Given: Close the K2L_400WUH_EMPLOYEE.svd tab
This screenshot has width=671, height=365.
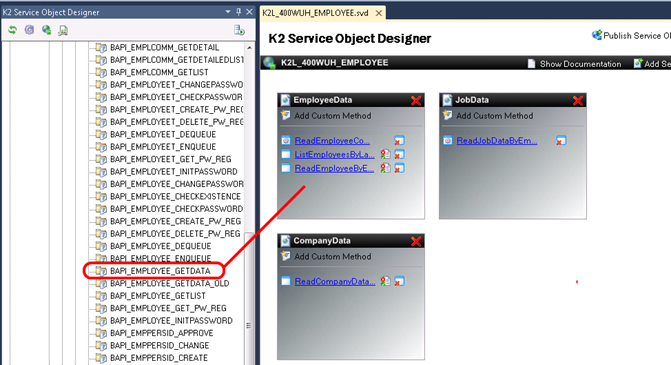Looking at the screenshot, I should point(379,13).
